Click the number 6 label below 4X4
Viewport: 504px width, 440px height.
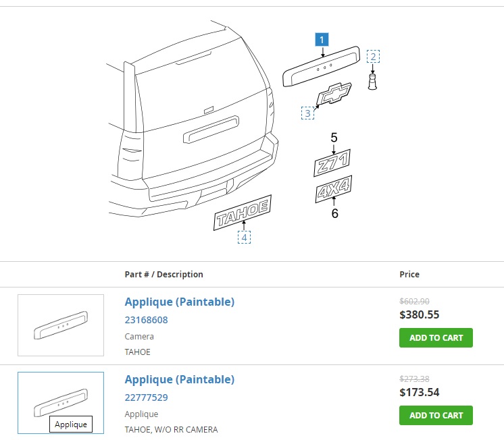(334, 213)
